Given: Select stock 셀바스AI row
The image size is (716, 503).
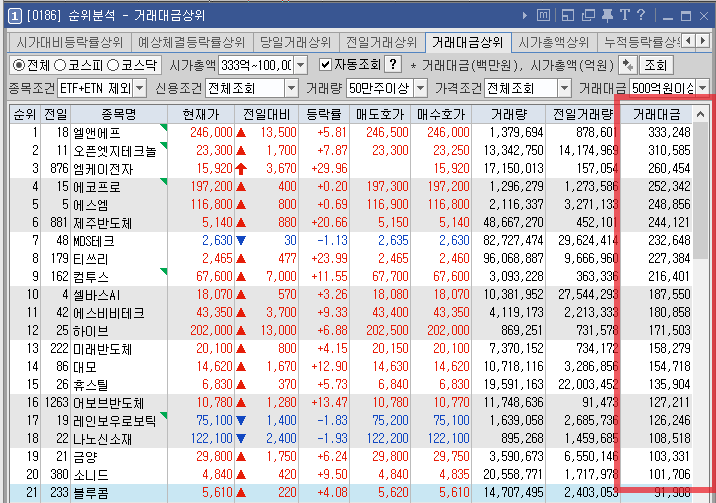Looking at the screenshot, I should click(x=351, y=294).
